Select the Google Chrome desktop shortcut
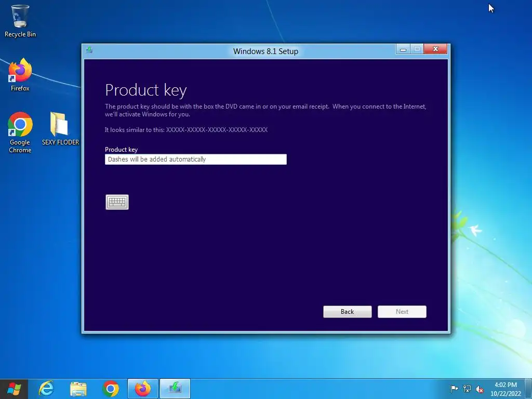Screen dimensions: 532x399 click(x=20, y=132)
